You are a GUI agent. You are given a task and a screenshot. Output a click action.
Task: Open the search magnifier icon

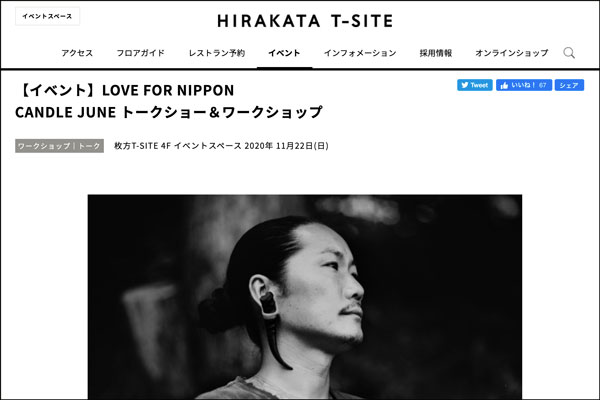[x=569, y=53]
